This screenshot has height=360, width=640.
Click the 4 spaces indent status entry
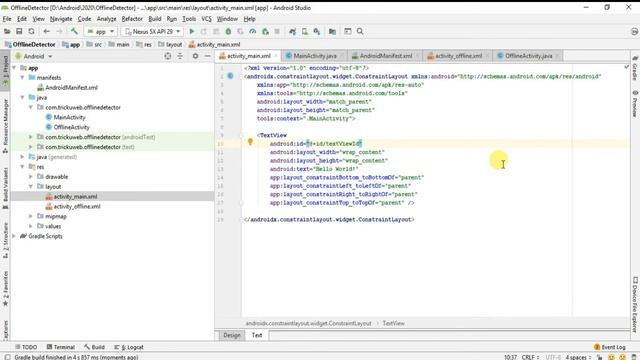(578, 357)
